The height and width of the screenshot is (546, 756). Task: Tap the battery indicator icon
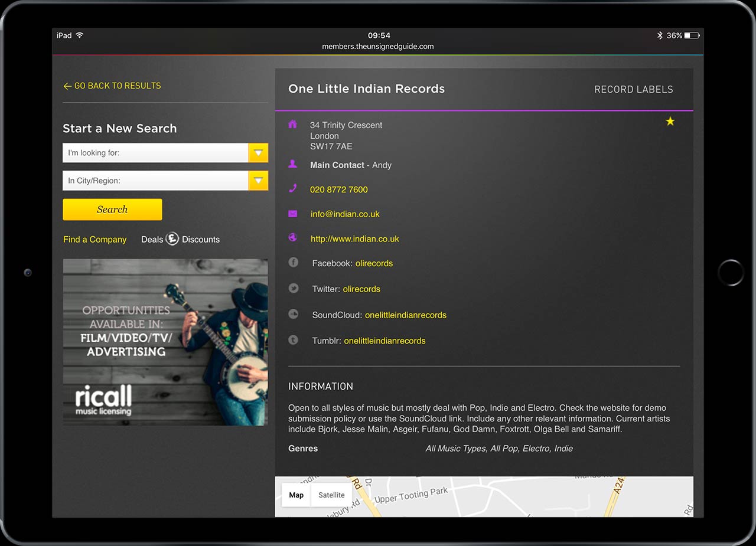(692, 35)
